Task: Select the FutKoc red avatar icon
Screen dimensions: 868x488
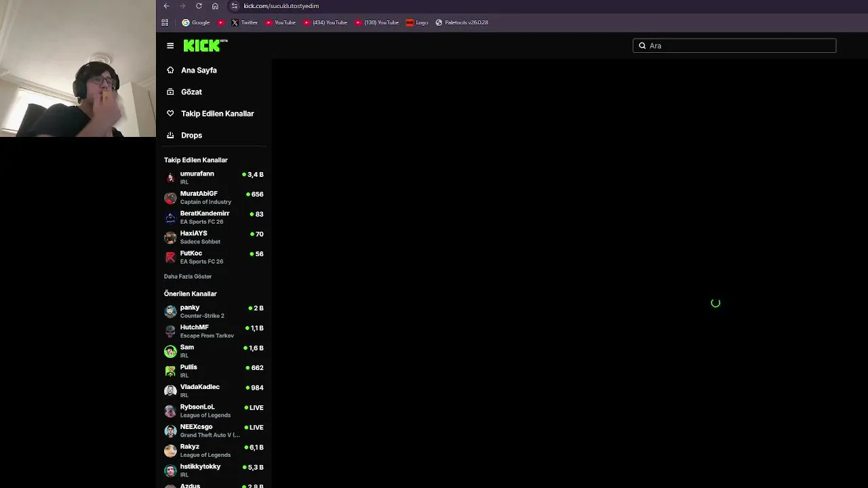Action: point(170,257)
